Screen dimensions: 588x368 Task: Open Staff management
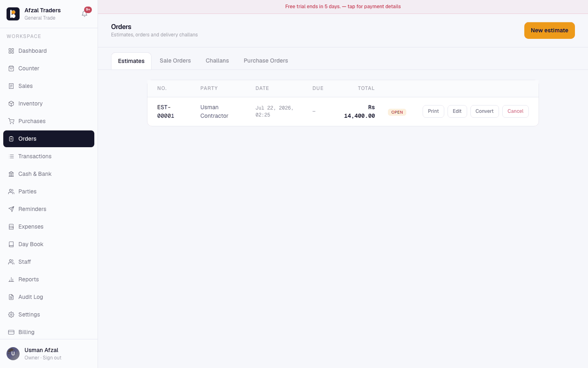[49, 262]
